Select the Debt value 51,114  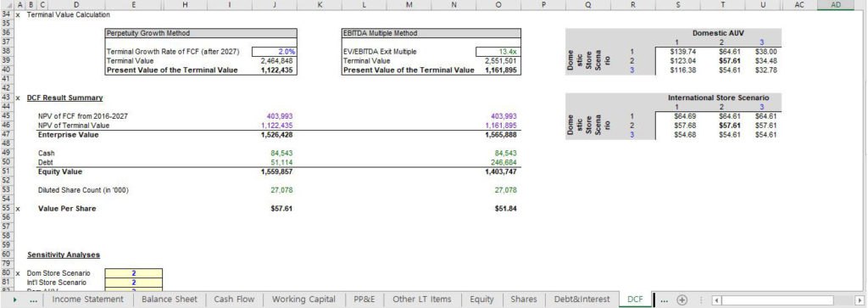point(275,162)
